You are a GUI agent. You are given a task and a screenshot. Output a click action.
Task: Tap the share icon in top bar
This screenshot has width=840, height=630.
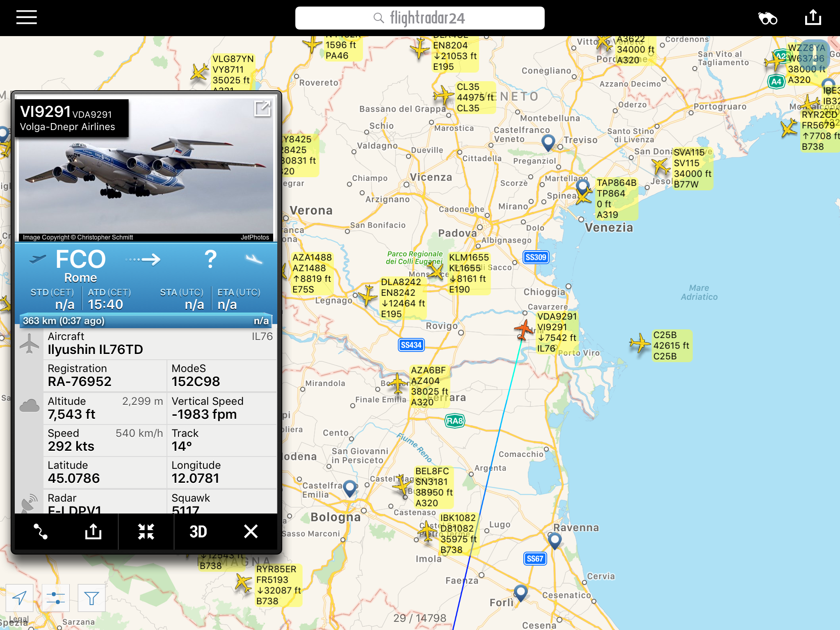click(813, 17)
